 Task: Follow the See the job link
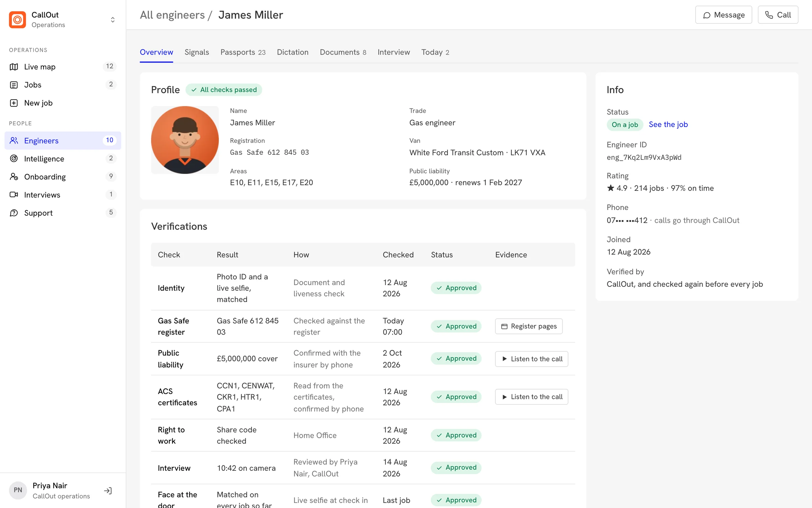click(668, 124)
